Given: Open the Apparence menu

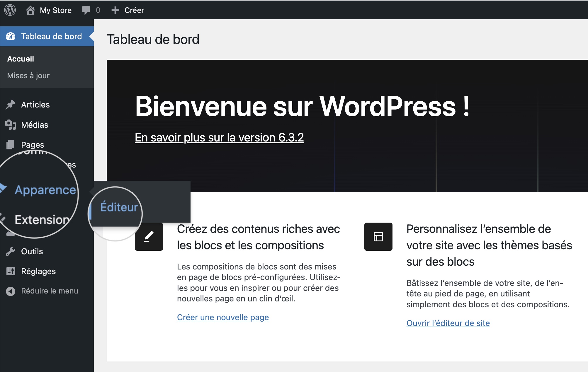Looking at the screenshot, I should [x=45, y=190].
